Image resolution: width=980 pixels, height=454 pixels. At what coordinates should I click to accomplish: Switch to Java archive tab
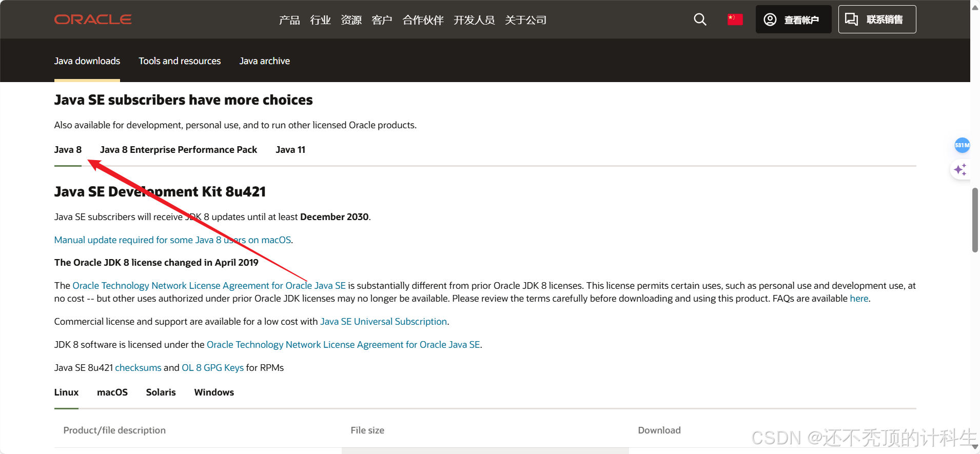[x=265, y=61]
